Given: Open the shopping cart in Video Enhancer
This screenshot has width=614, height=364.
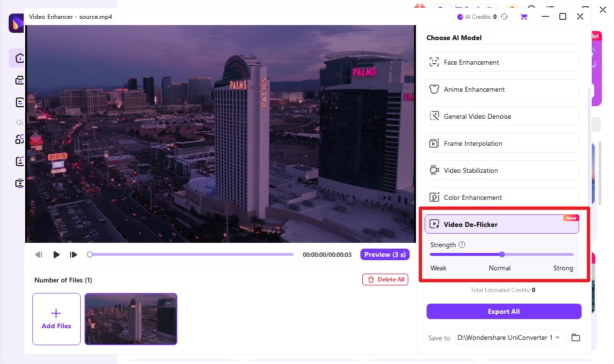Looking at the screenshot, I should tap(524, 16).
